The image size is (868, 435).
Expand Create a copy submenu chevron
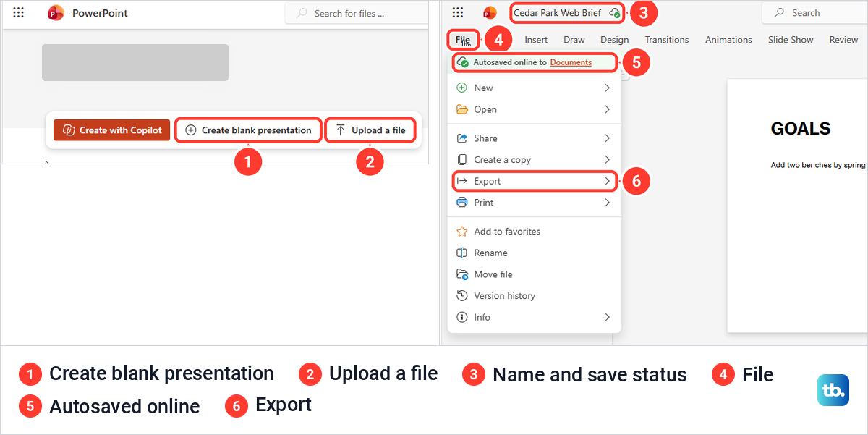click(x=607, y=159)
